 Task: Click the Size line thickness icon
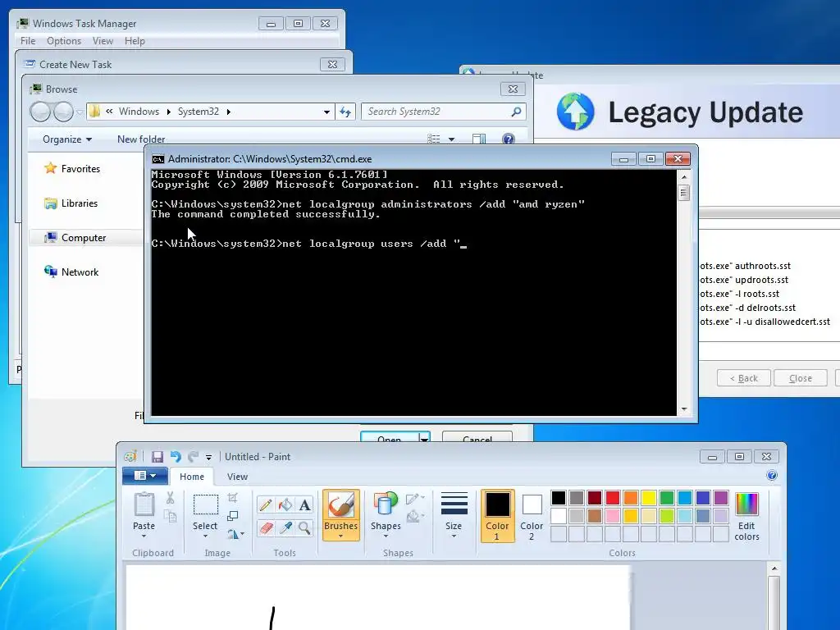click(454, 504)
